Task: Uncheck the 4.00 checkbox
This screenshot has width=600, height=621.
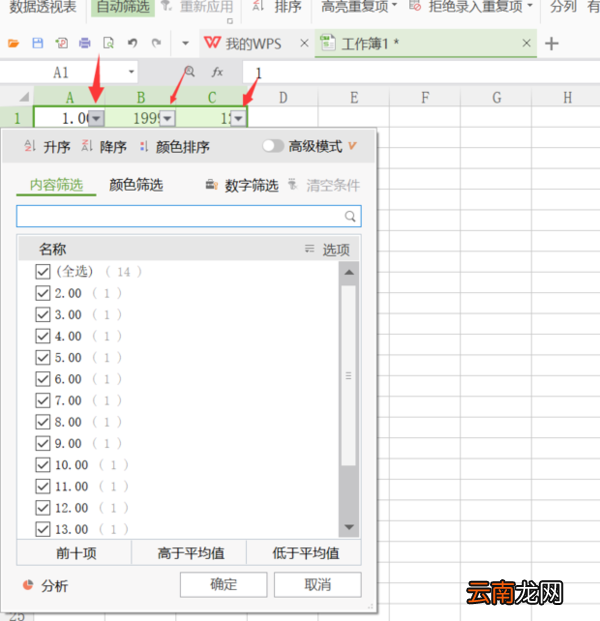Action: pyautogui.click(x=42, y=336)
